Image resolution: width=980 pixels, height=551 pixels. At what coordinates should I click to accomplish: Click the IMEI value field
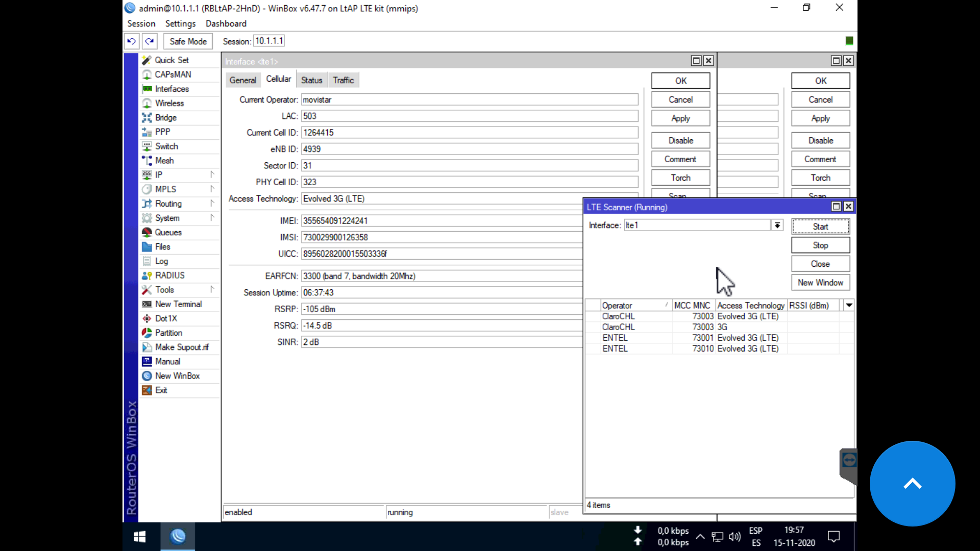(x=442, y=220)
